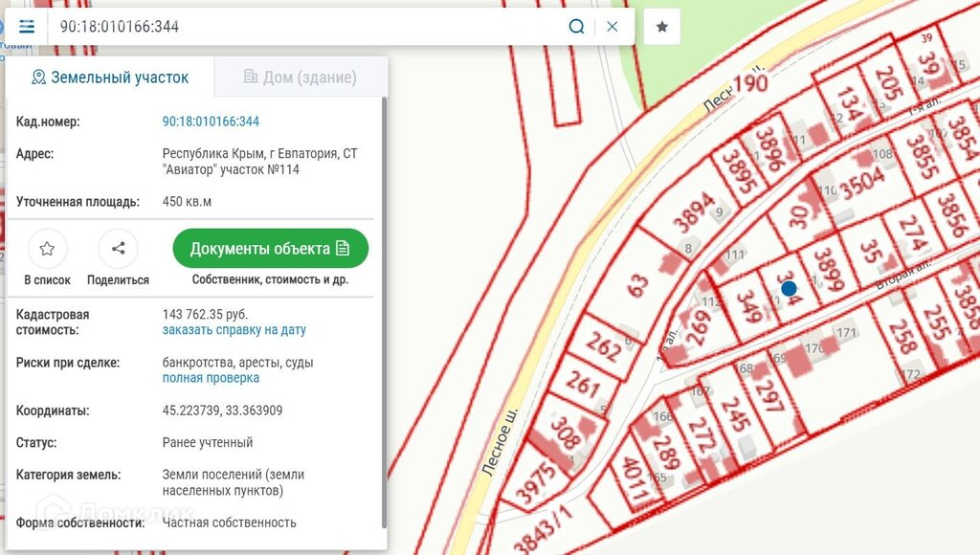
Task: Click the Поделиться share icon
Action: [118, 250]
